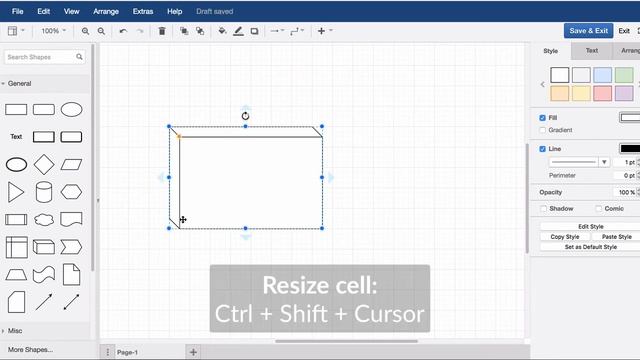
Task: Select the Text shape
Action: click(x=16, y=137)
